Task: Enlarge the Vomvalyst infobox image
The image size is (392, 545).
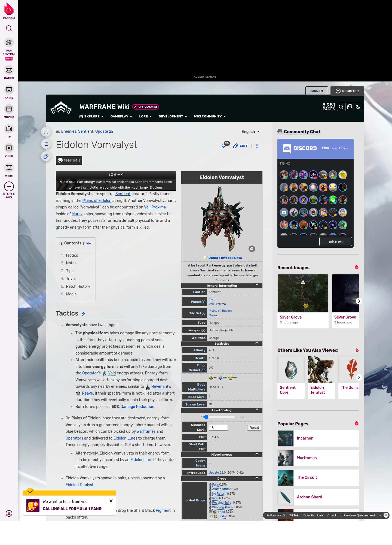Action: click(252, 249)
